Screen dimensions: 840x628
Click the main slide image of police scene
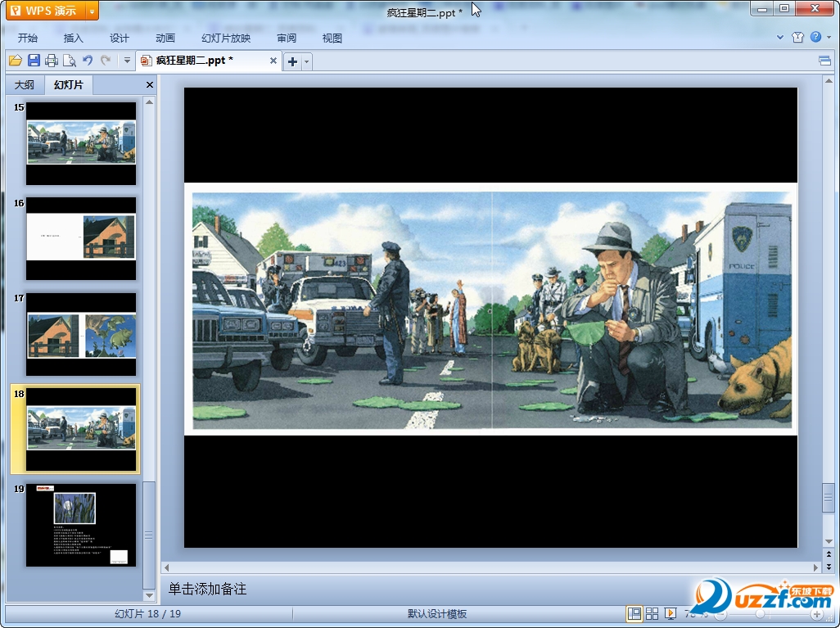click(491, 309)
